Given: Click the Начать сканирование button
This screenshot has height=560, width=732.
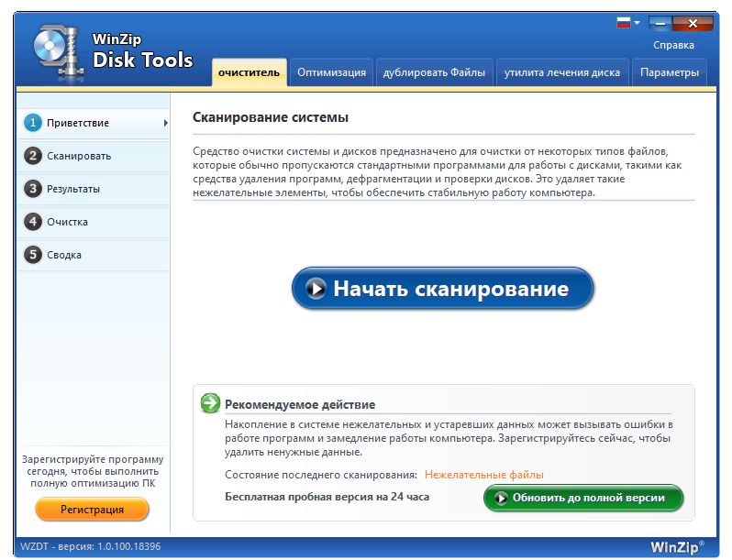Looking at the screenshot, I should 442,288.
